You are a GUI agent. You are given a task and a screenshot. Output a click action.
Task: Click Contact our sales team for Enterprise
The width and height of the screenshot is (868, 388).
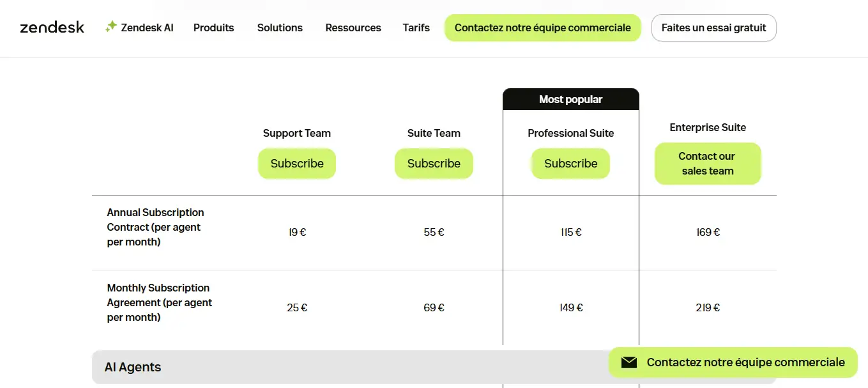coord(707,164)
